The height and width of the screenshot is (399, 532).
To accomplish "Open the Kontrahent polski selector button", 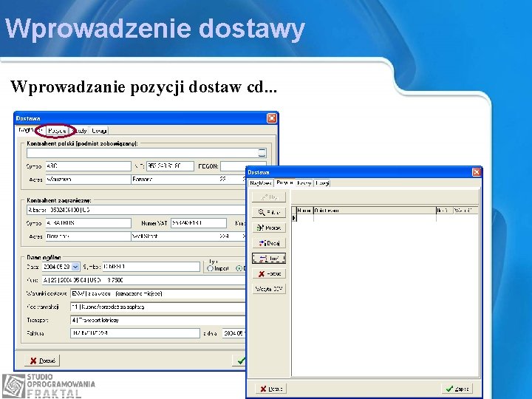I will (262, 153).
